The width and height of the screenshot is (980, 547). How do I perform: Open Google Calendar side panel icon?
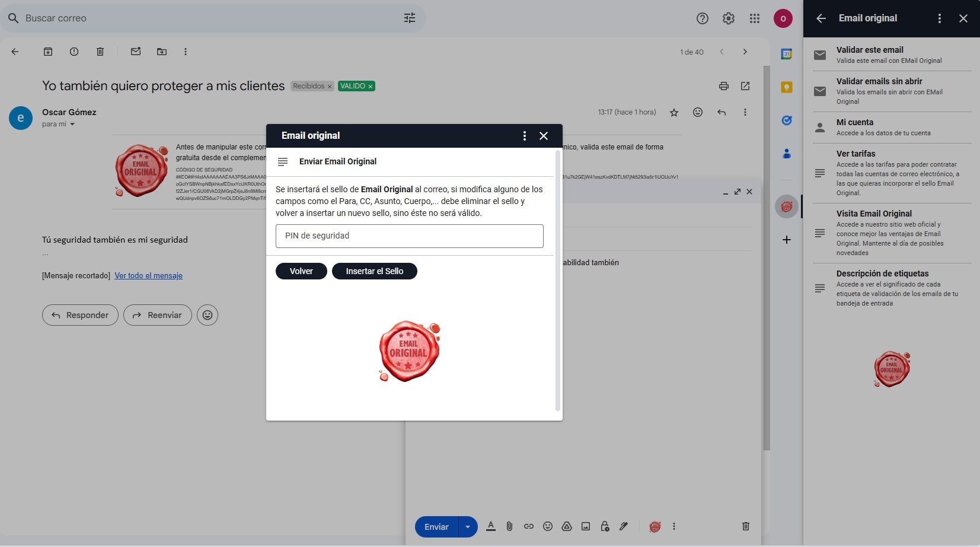pos(787,54)
